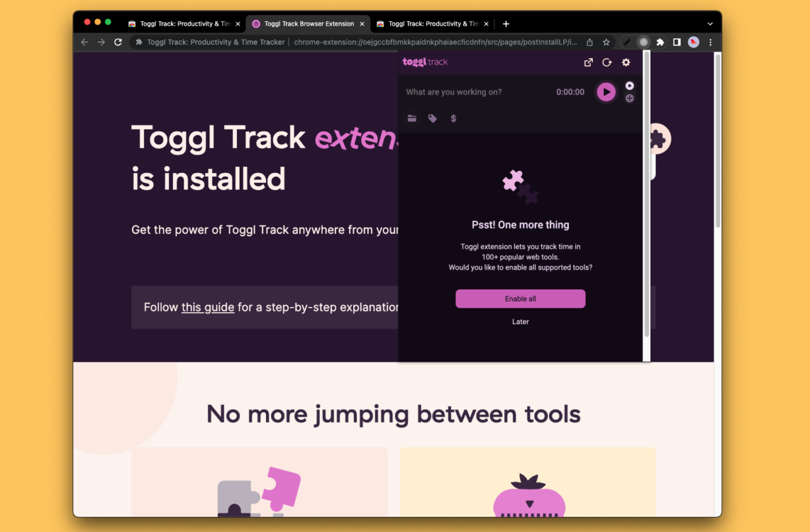Open the Search Tabs chevron

click(709, 24)
